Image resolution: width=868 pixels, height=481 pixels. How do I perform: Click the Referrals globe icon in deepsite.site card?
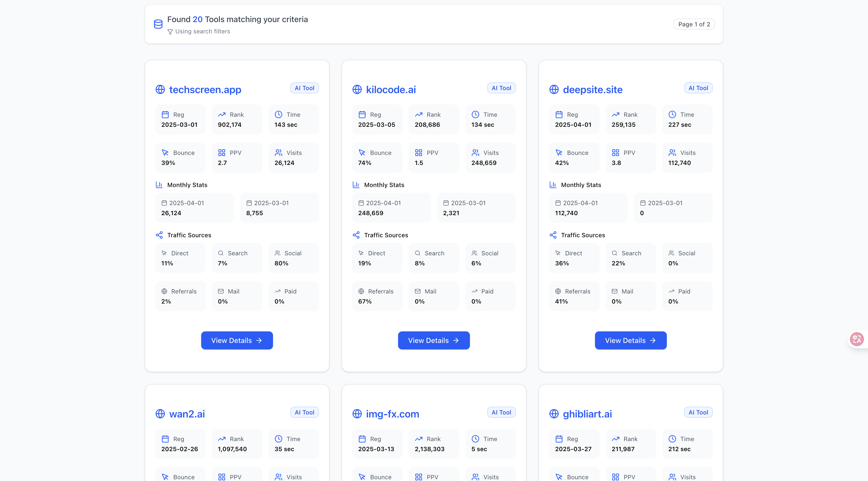click(558, 291)
